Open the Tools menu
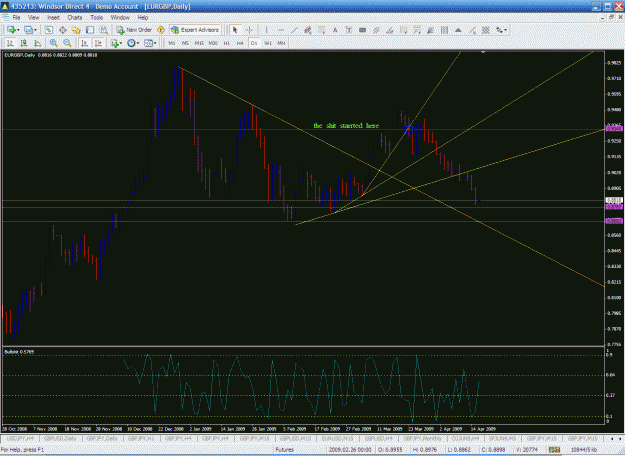Viewport: 625px width, 456px height. [x=96, y=18]
